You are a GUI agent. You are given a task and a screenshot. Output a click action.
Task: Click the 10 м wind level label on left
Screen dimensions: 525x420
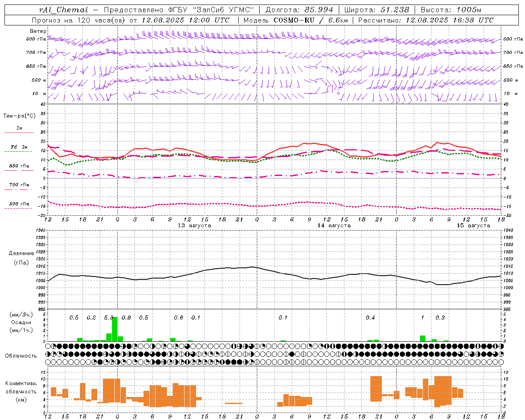(39, 94)
